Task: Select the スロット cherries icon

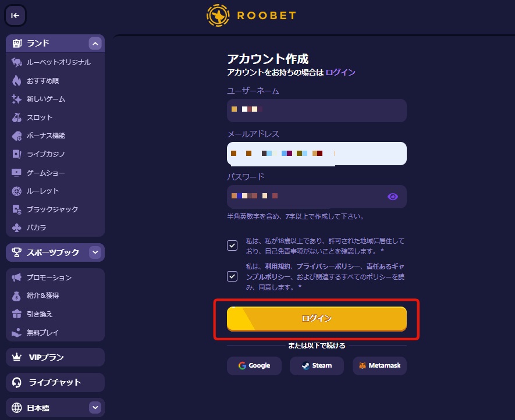Action: pos(17,118)
